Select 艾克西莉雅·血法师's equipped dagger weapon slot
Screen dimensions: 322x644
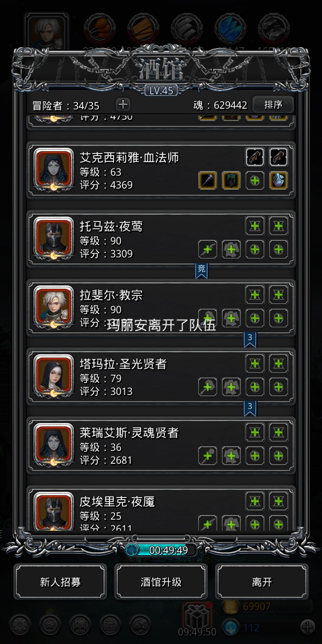tap(208, 180)
